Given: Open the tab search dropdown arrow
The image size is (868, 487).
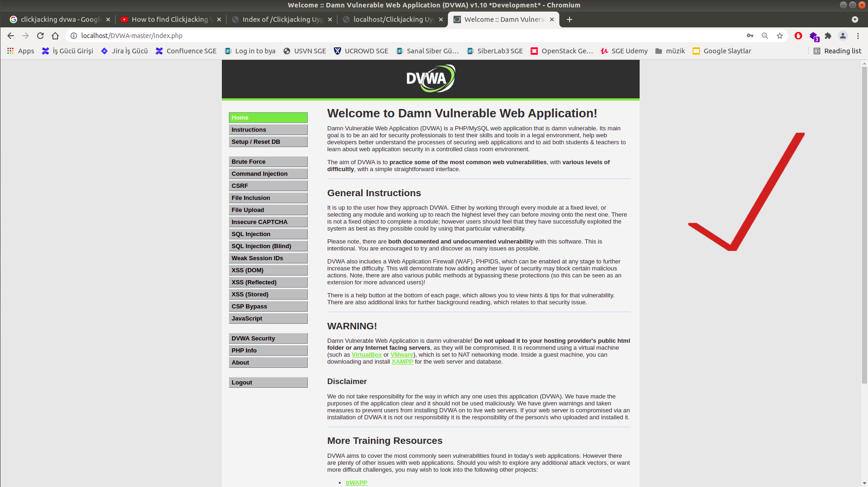Looking at the screenshot, I should coord(855,19).
